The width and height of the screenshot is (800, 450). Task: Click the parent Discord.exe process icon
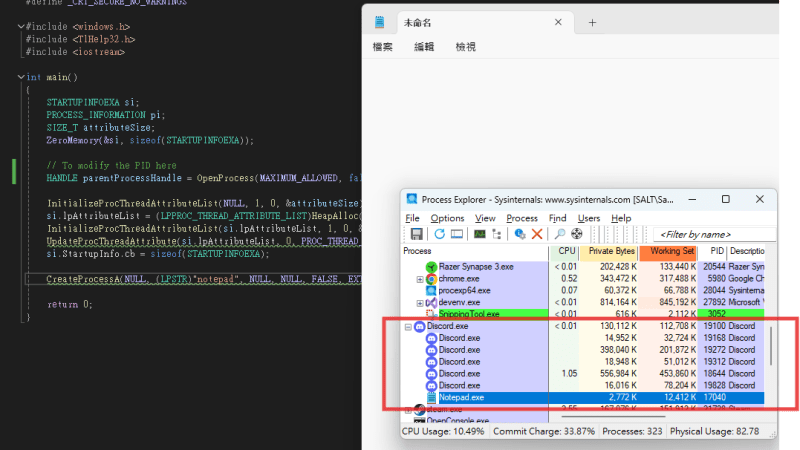pyautogui.click(x=419, y=327)
